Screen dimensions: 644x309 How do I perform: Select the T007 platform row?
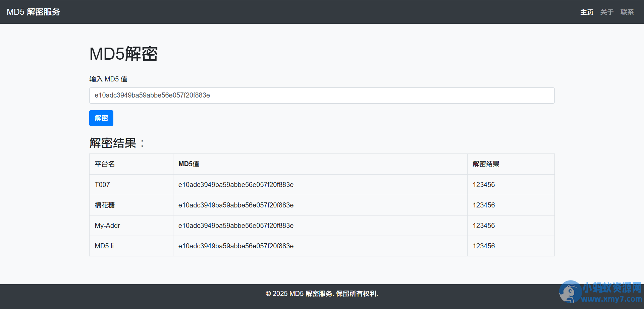pyautogui.click(x=322, y=185)
